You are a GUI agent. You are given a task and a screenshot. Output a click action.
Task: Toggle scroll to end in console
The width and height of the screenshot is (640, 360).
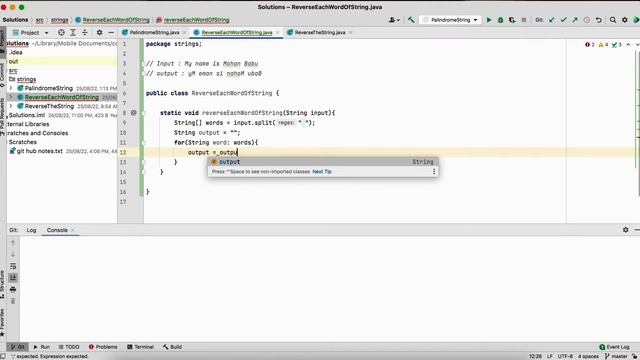tap(13, 278)
